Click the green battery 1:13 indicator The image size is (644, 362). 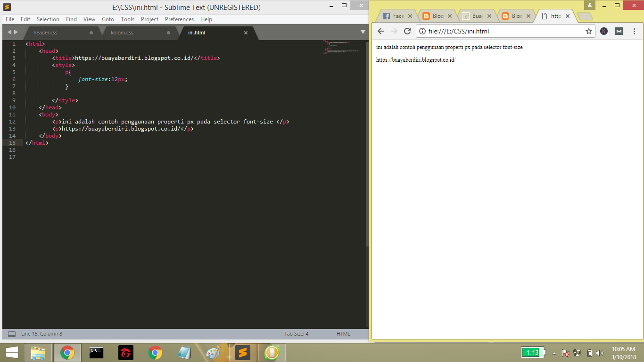[x=533, y=353]
